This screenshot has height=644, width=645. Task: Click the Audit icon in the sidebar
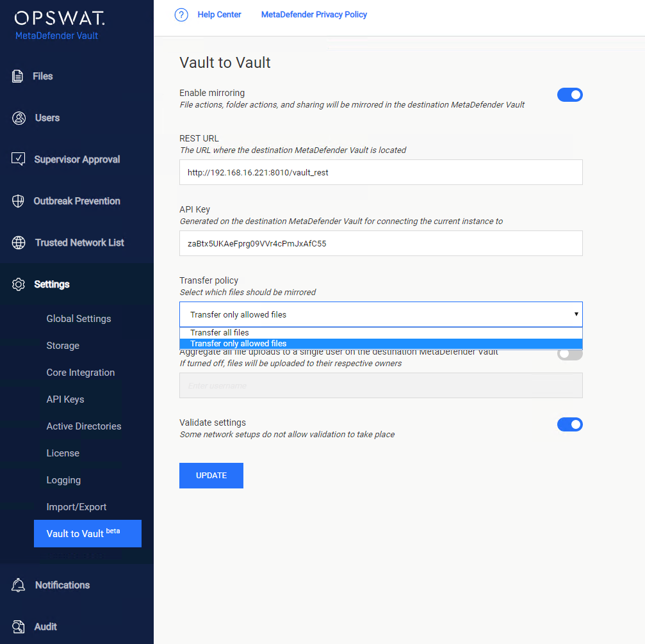[19, 626]
